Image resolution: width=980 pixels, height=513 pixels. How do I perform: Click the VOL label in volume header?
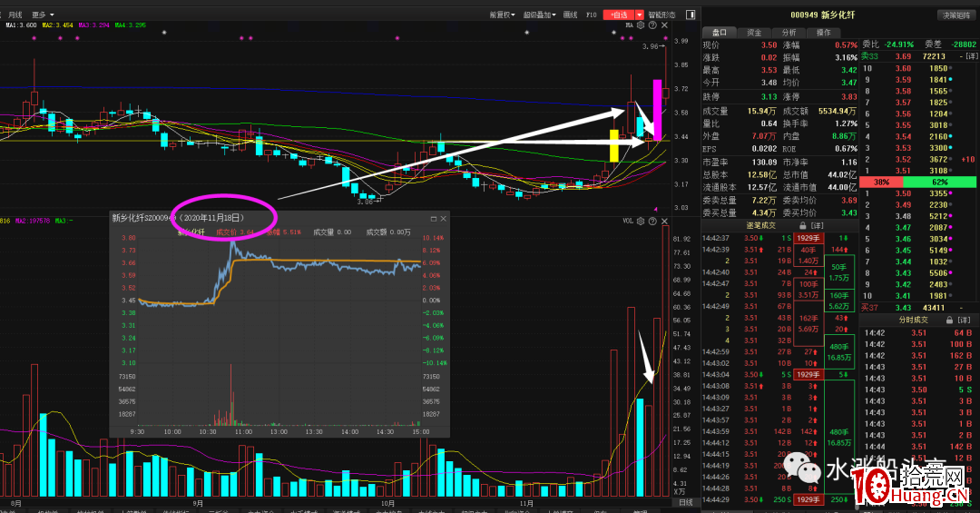click(x=628, y=221)
